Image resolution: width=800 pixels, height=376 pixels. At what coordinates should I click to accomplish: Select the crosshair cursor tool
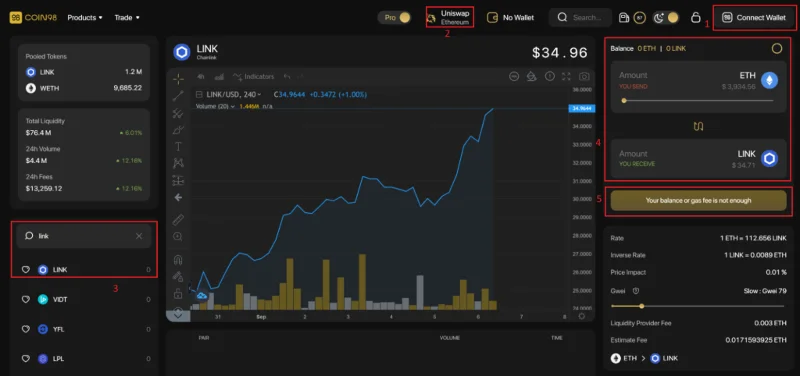point(178,79)
